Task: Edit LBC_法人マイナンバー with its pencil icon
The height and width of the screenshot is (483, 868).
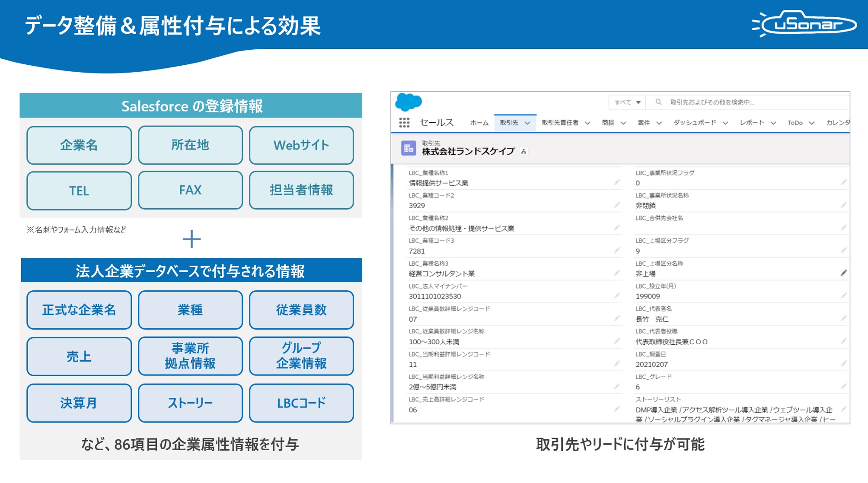Action: (617, 296)
